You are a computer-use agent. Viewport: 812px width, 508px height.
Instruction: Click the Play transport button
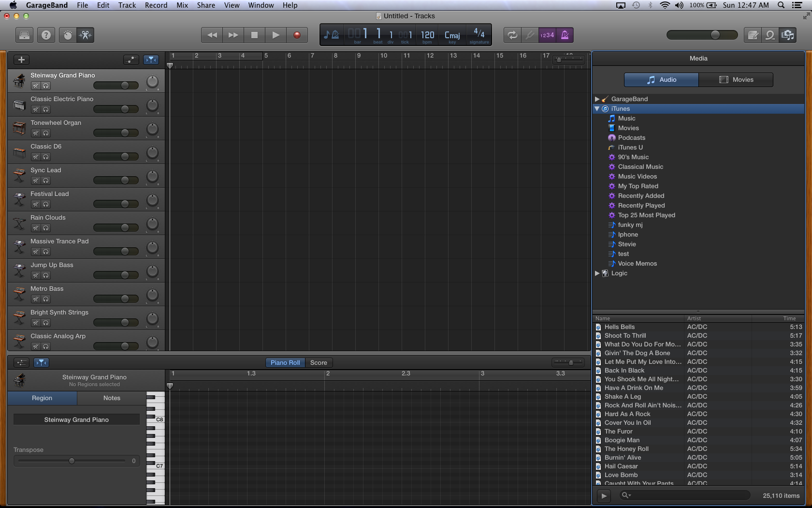[275, 35]
